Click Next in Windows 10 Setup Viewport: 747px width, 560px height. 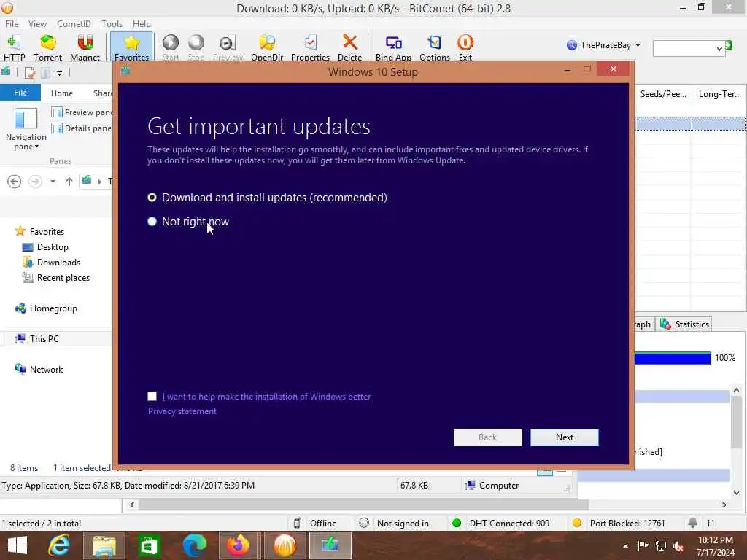tap(565, 437)
